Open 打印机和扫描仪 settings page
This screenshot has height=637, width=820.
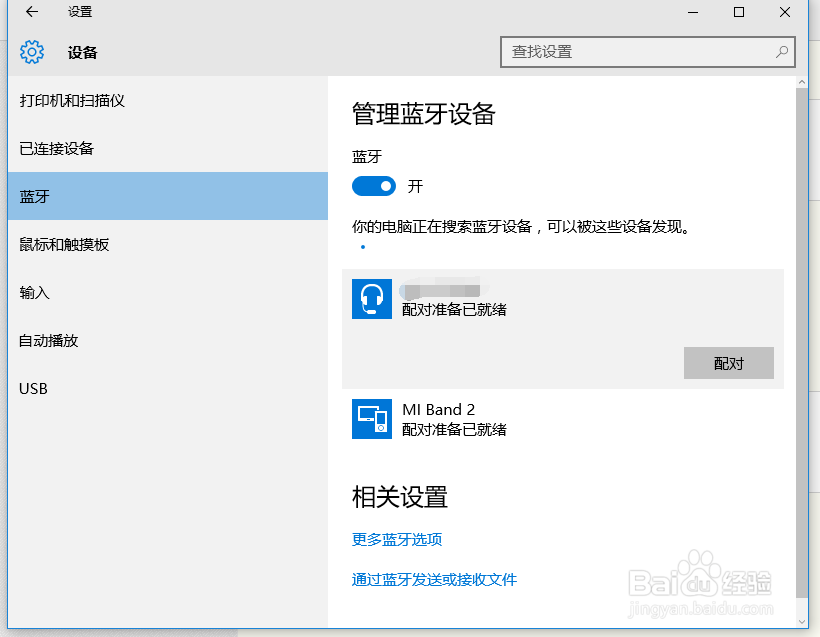pos(72,101)
